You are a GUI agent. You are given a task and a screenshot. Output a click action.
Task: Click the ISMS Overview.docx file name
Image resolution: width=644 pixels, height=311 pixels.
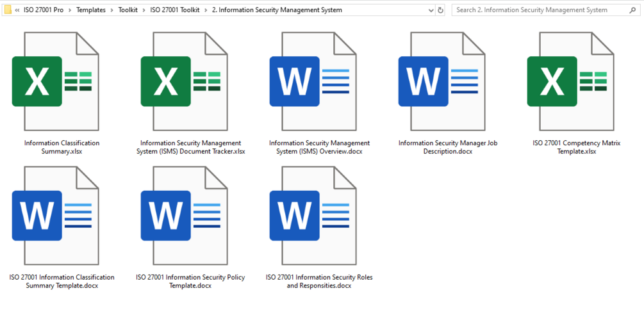click(x=320, y=147)
